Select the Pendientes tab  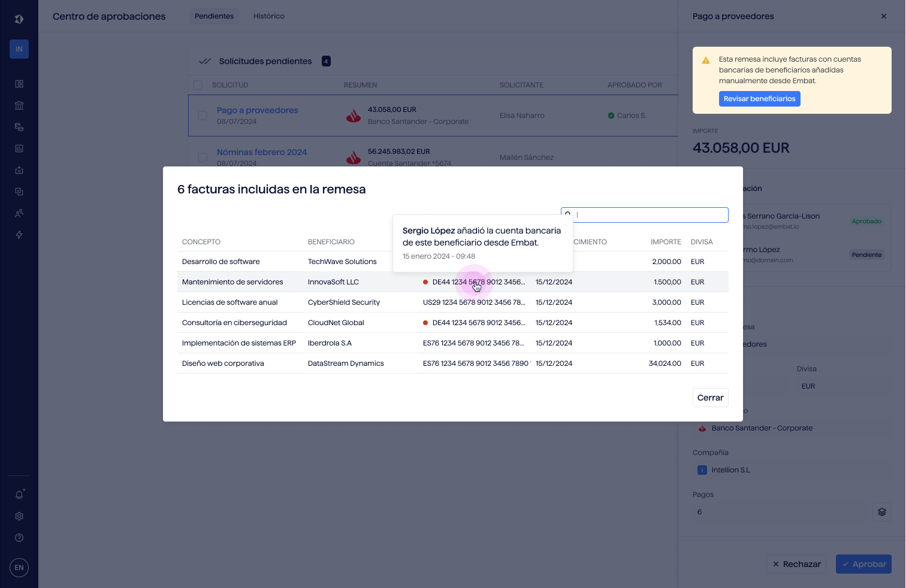[214, 16]
